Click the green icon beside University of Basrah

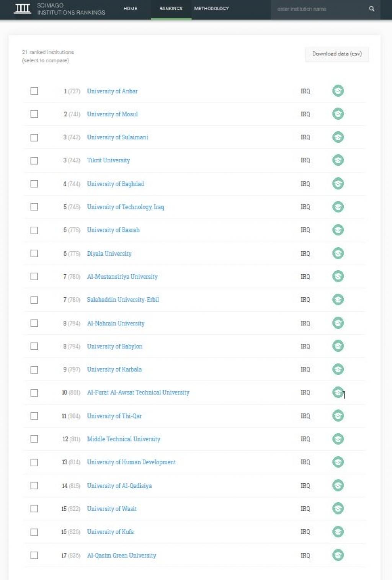click(338, 230)
